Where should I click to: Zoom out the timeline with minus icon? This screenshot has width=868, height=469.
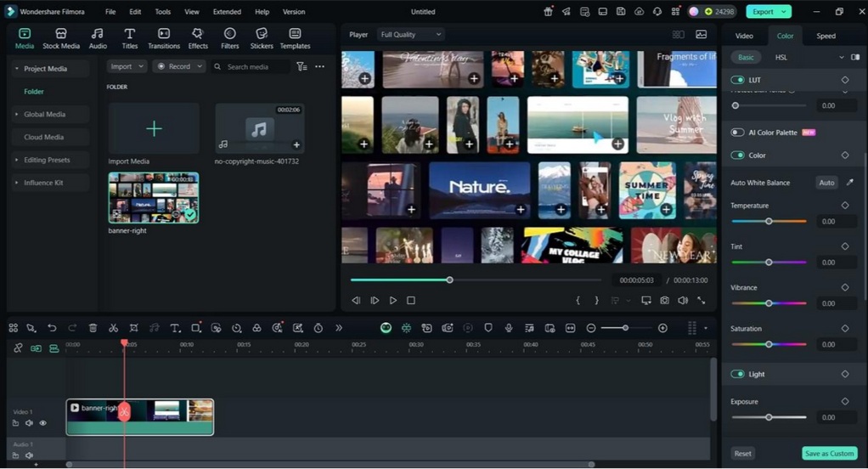pos(591,328)
